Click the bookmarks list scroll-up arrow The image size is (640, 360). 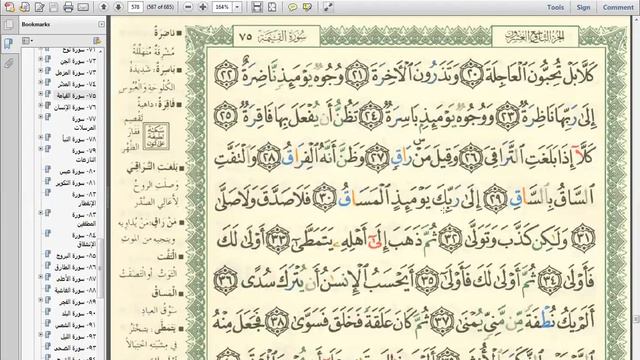[x=100, y=52]
